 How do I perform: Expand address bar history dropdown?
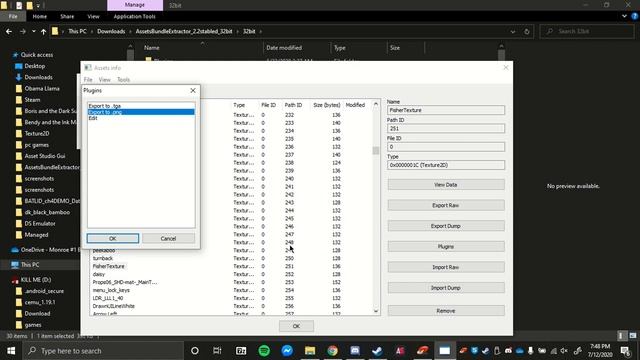point(513,31)
